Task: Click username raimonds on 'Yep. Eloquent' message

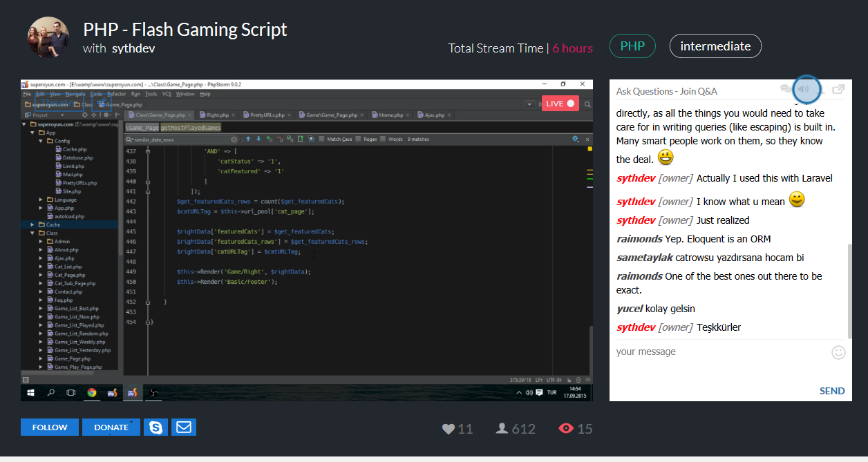Action: pyautogui.click(x=639, y=239)
